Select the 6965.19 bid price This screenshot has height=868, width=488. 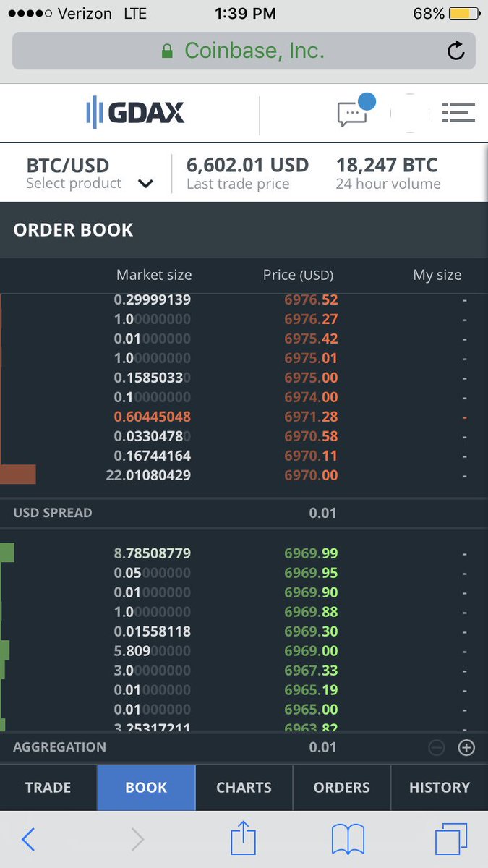(x=311, y=690)
